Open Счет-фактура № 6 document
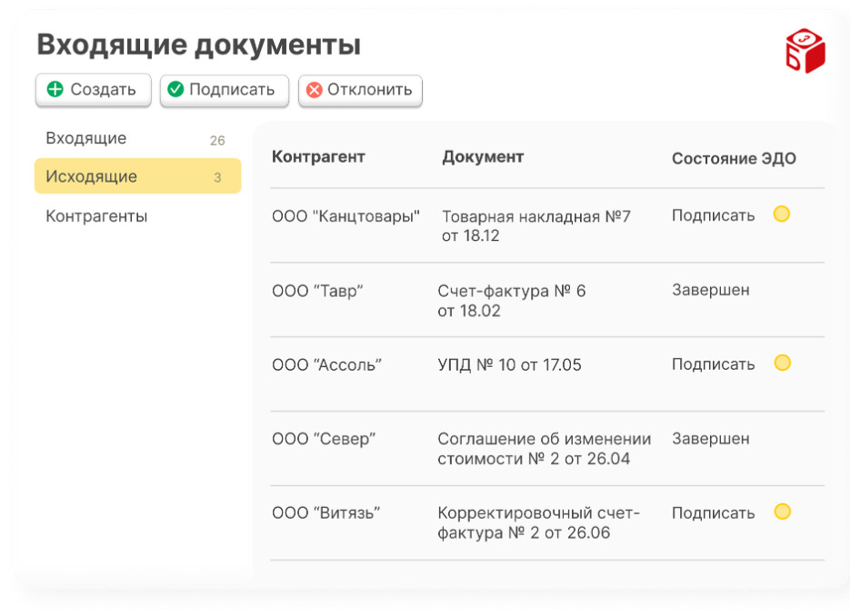This screenshot has height=616, width=851. pos(511,301)
